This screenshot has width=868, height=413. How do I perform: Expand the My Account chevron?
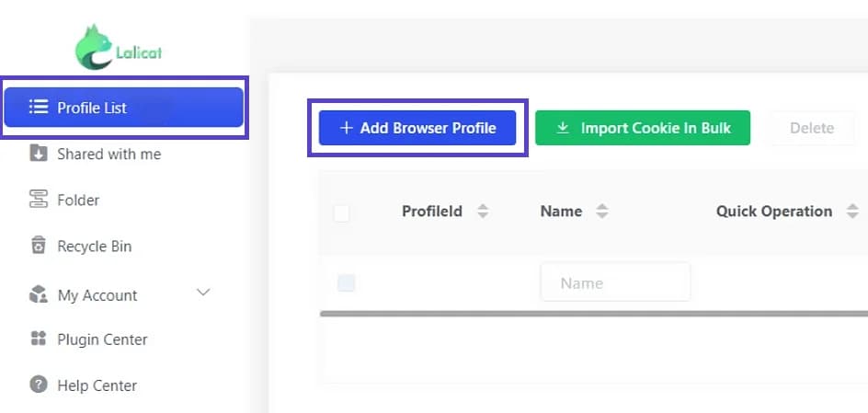click(x=204, y=293)
